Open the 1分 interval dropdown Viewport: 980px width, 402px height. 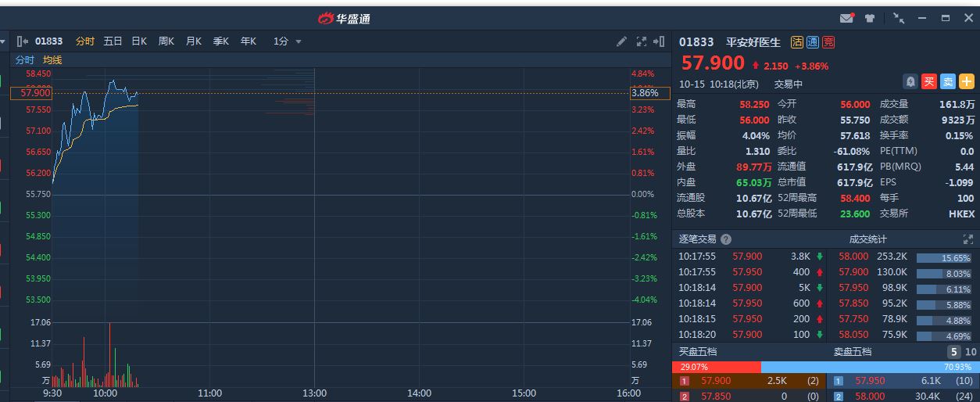[x=287, y=41]
